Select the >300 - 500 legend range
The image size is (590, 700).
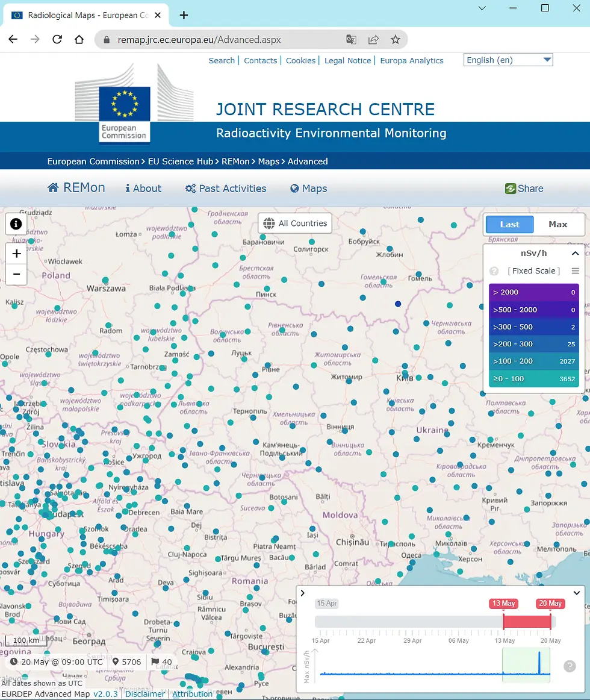point(534,327)
